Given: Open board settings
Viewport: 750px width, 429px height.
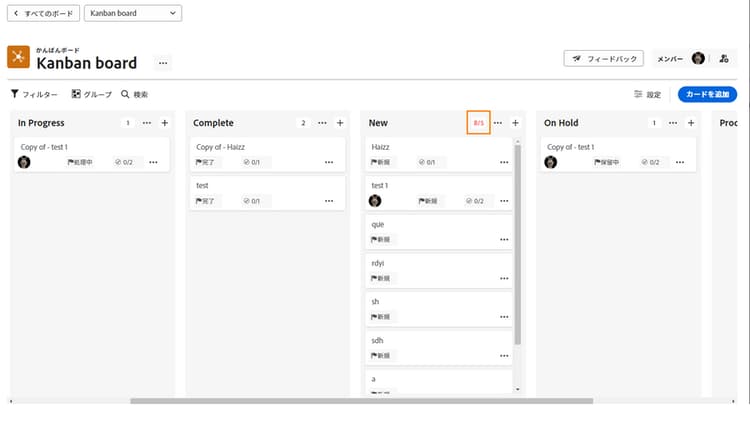Looking at the screenshot, I should (648, 94).
